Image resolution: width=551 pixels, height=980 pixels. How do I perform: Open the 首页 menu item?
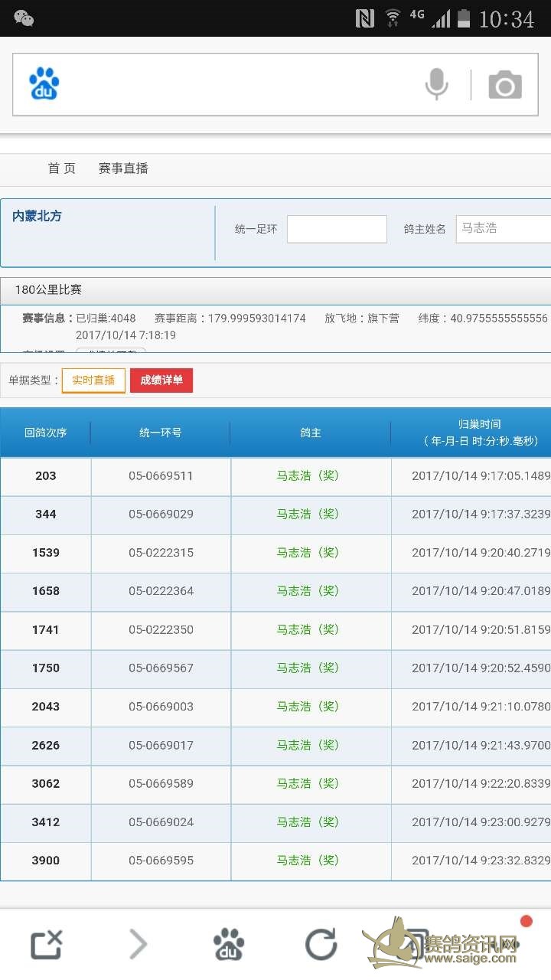click(x=61, y=168)
